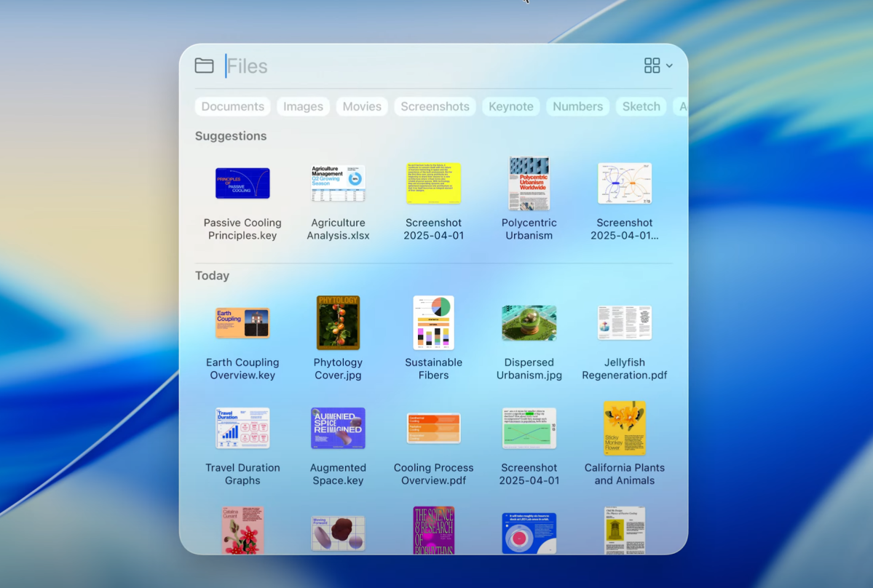Open Passive Cooling Principles.key thumbnail
The image size is (873, 588).
click(x=242, y=183)
